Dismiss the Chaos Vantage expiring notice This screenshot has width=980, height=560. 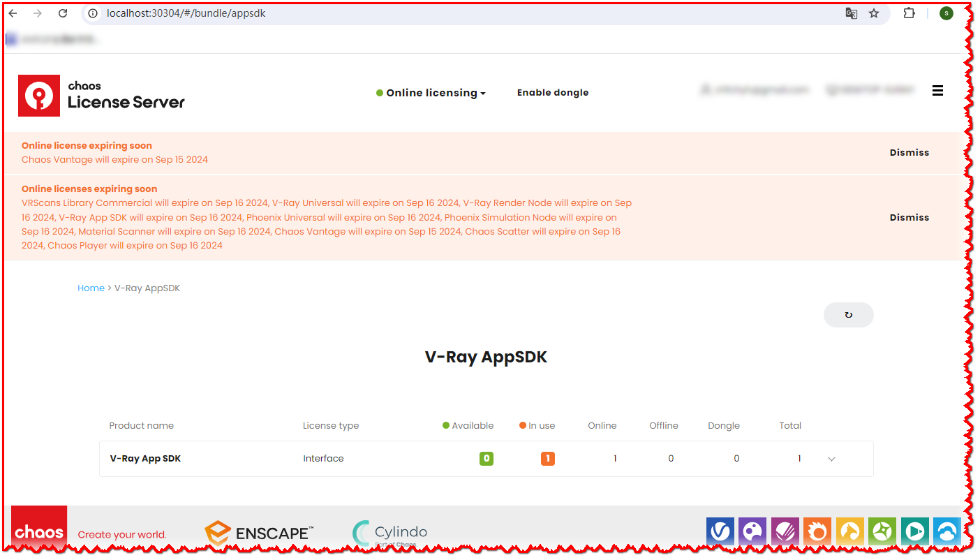coord(910,152)
